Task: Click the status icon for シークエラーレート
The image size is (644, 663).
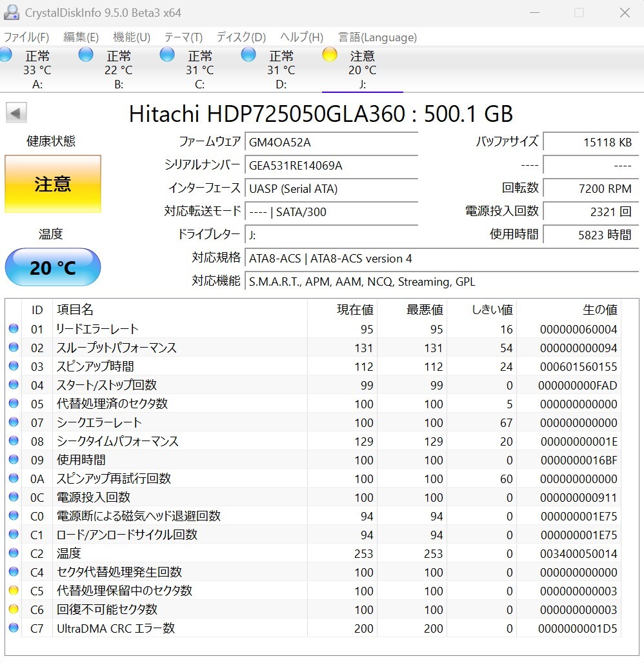Action: tap(14, 422)
